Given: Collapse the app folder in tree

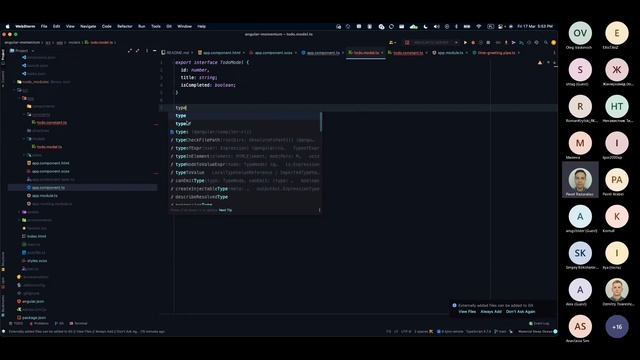Looking at the screenshot, I should tap(20, 98).
